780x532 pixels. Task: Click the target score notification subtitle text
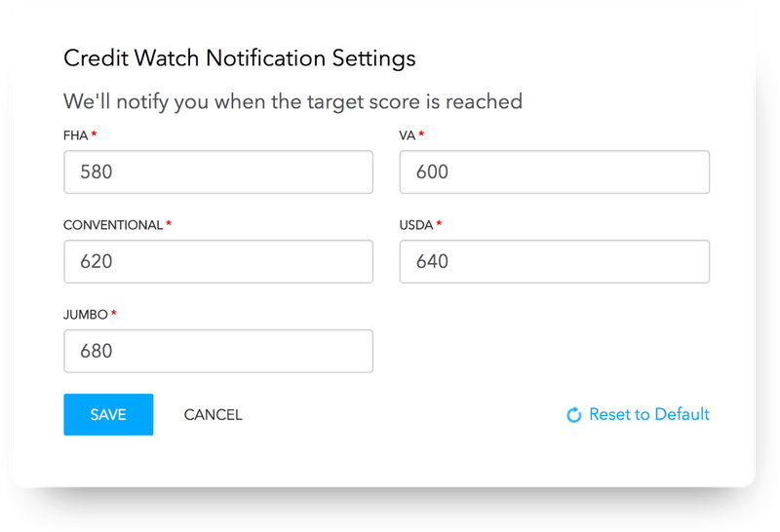pyautogui.click(x=292, y=101)
